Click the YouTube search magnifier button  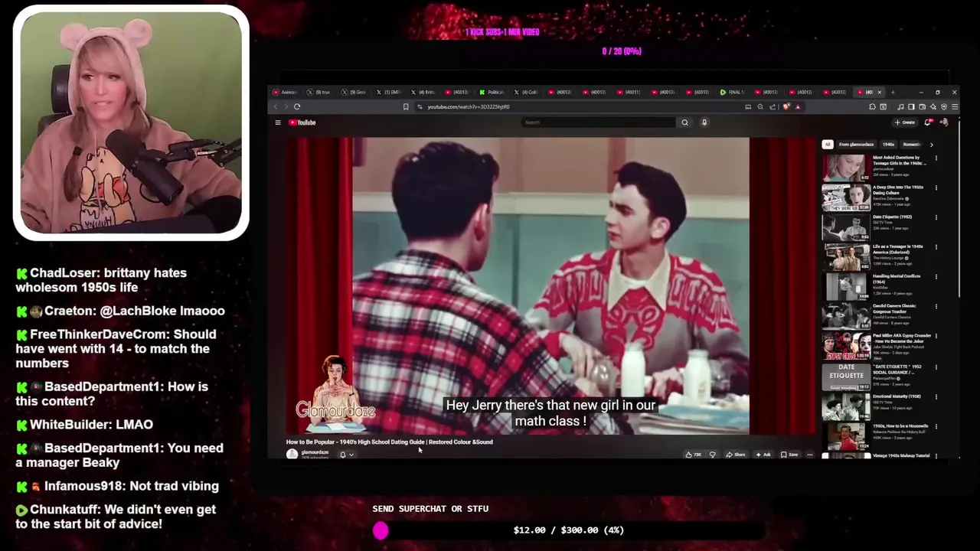684,122
